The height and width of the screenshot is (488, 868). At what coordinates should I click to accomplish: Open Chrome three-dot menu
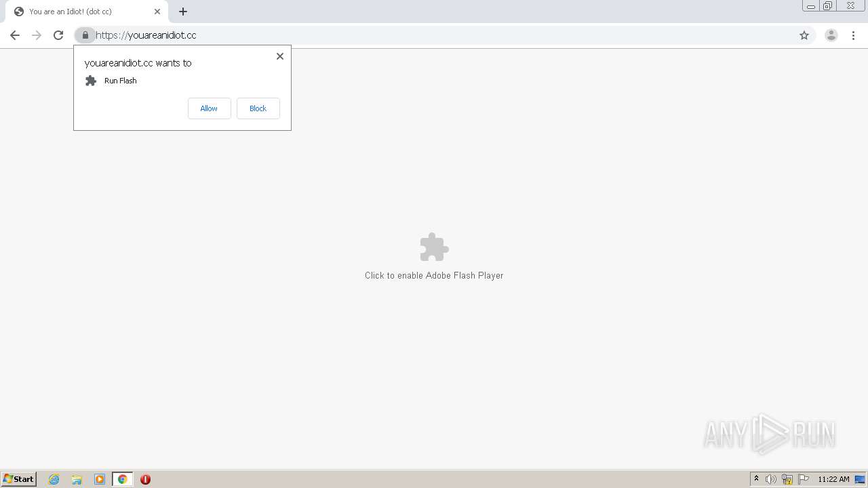(853, 35)
